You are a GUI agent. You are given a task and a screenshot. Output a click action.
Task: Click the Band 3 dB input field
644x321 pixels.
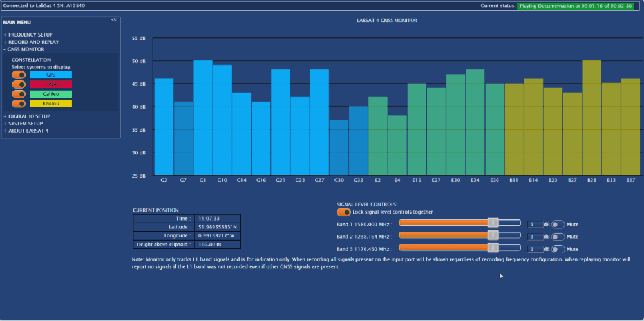point(535,249)
